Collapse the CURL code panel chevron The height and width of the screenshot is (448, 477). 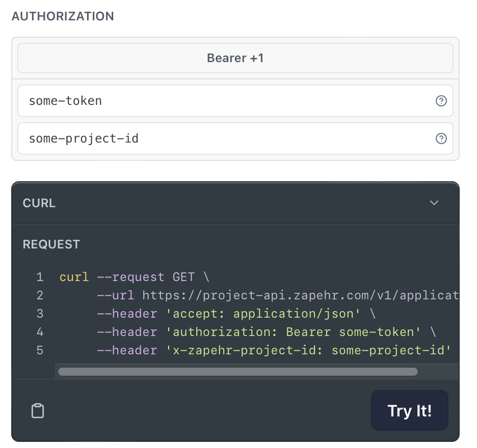[x=434, y=203]
